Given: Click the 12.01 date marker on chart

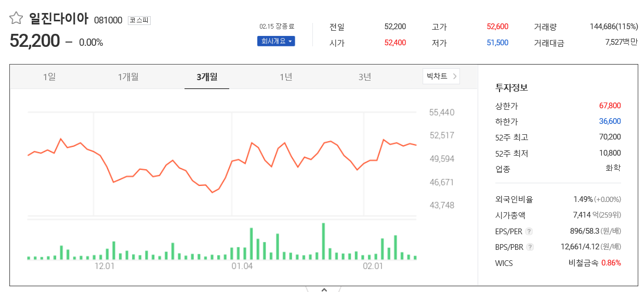Looking at the screenshot, I should [x=104, y=266].
